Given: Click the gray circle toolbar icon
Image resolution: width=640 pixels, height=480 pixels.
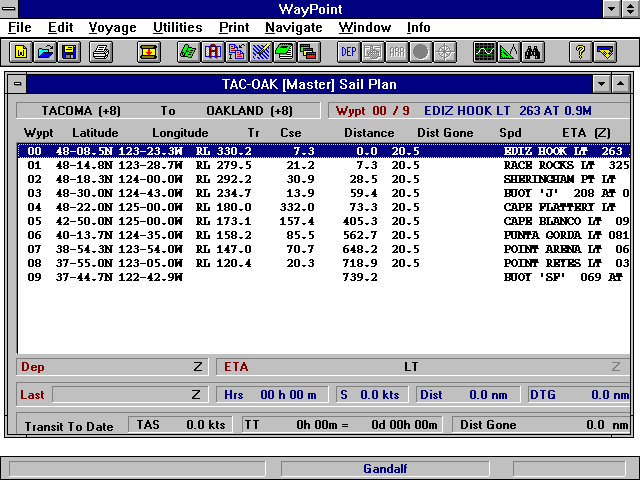Looking at the screenshot, I should click(x=421, y=52).
